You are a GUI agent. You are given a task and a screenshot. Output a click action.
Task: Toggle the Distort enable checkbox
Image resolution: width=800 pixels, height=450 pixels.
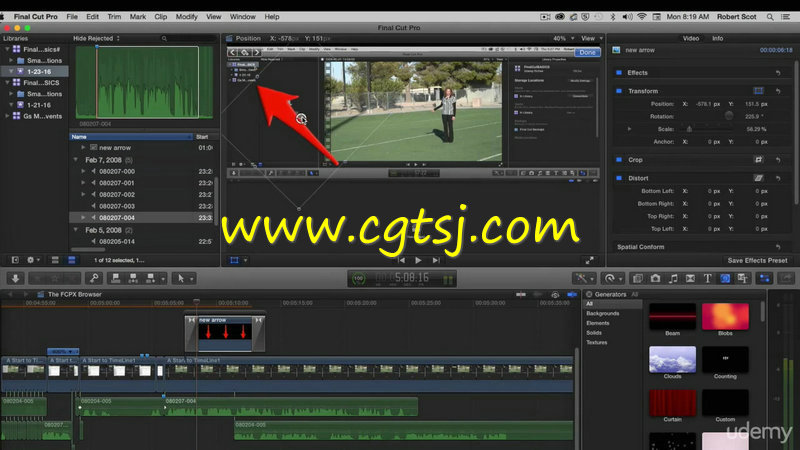pos(619,178)
